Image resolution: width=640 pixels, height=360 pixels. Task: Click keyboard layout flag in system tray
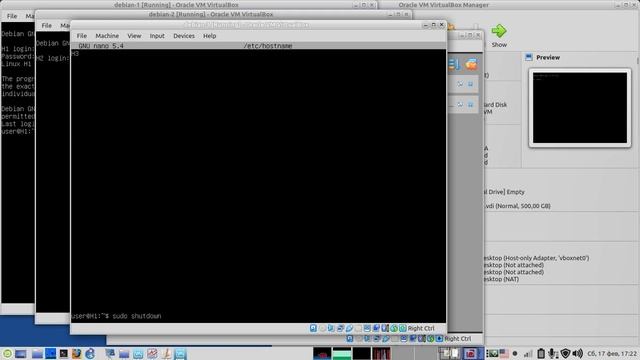pyautogui.click(x=504, y=353)
